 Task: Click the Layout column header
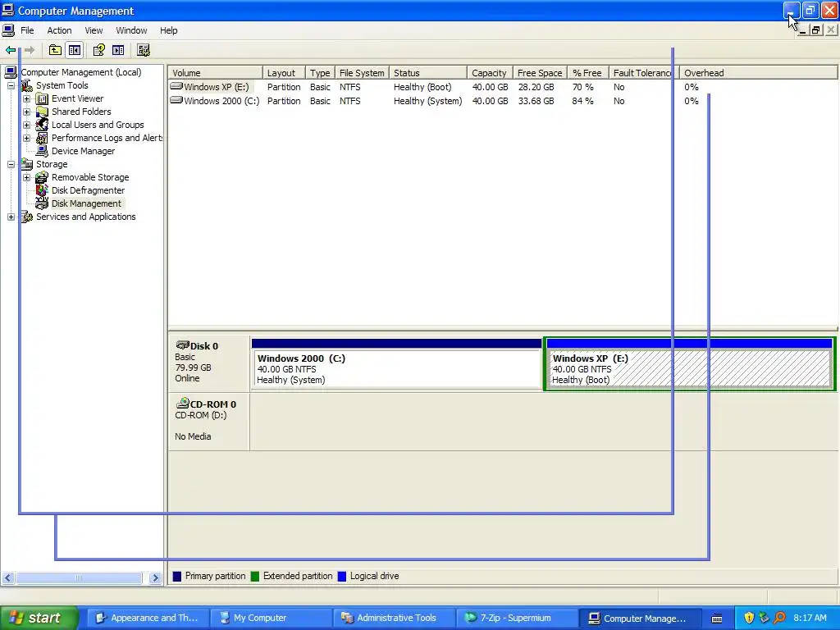click(x=284, y=73)
